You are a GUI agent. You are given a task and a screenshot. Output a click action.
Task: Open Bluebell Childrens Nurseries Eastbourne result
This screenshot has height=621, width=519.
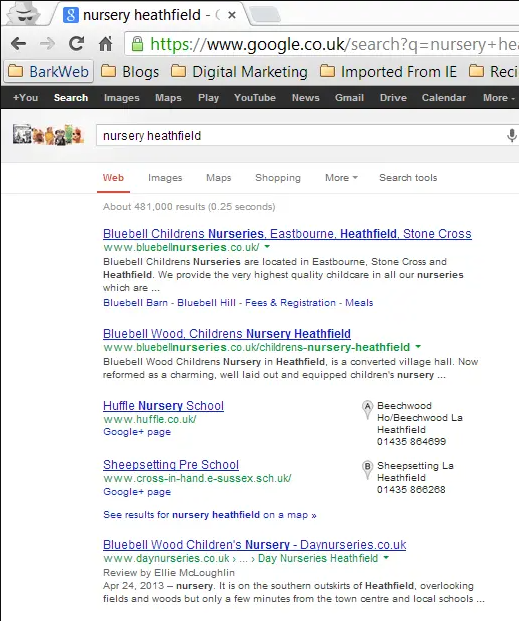pos(287,234)
